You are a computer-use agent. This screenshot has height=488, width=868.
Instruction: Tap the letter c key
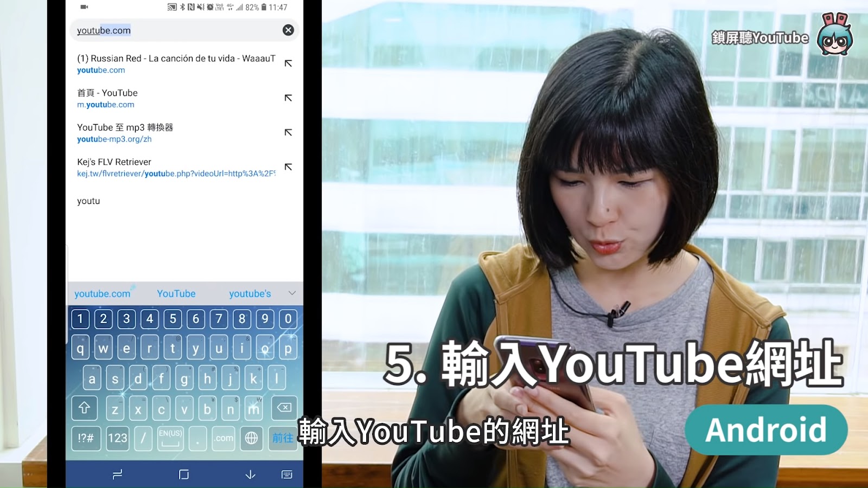tap(161, 409)
